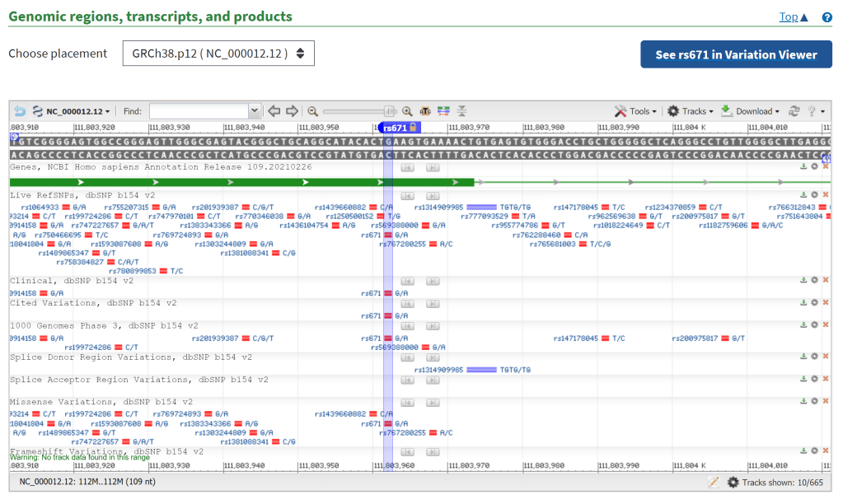
Task: Open the Tools menu
Action: point(635,111)
